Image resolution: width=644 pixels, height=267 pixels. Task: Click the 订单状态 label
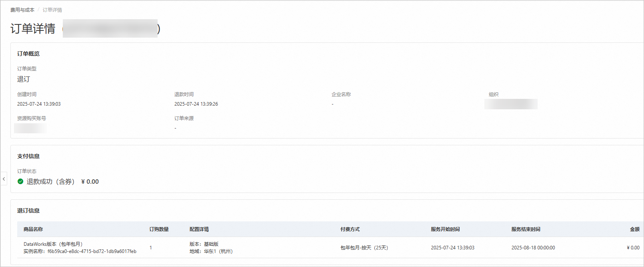tap(27, 171)
